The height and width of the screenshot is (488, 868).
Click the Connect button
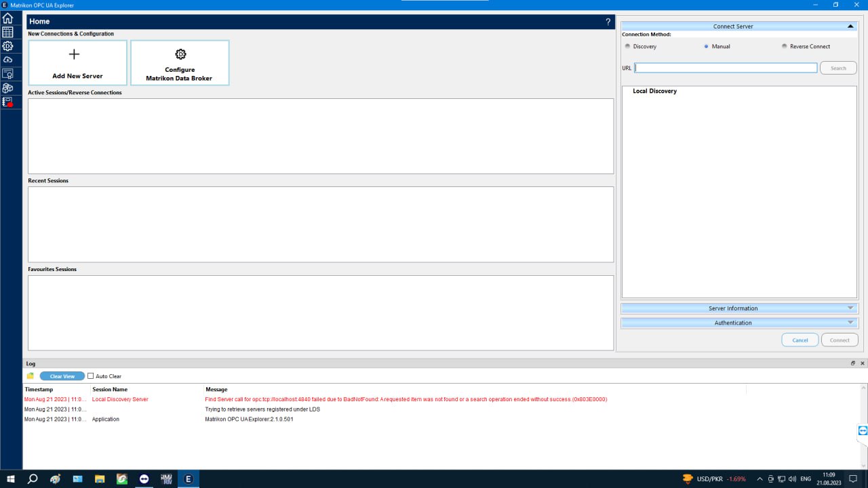(840, 340)
